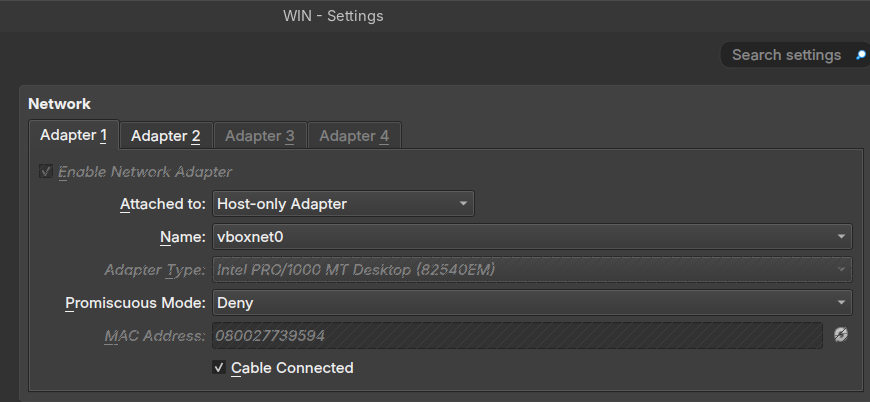Click the vboxnet0 network name value
Screen dimensions: 870x402
pos(250,237)
